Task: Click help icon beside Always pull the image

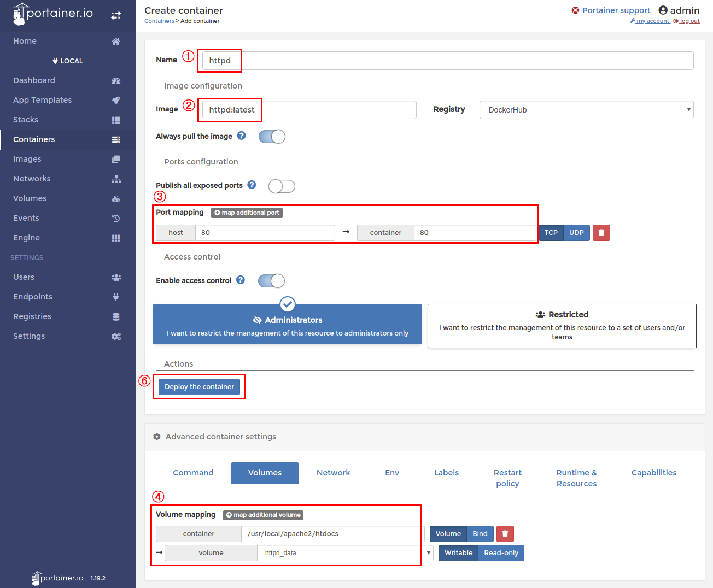Action: click(x=241, y=136)
